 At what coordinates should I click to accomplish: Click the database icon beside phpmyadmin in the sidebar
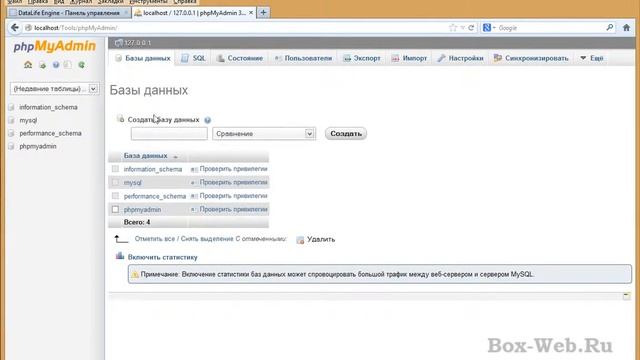click(11, 147)
